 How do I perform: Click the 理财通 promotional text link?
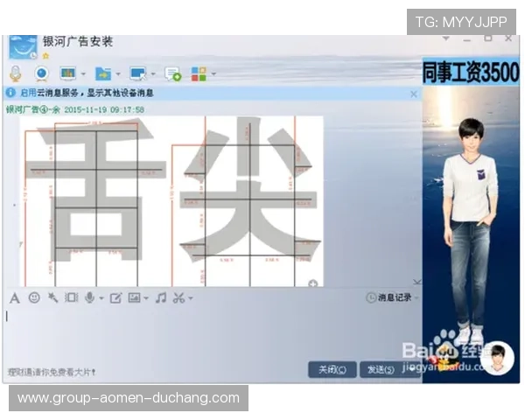52,372
